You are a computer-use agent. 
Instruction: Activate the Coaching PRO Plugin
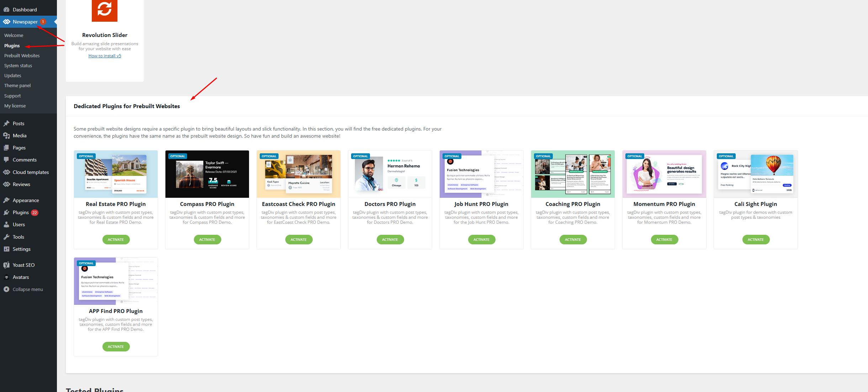click(x=573, y=240)
